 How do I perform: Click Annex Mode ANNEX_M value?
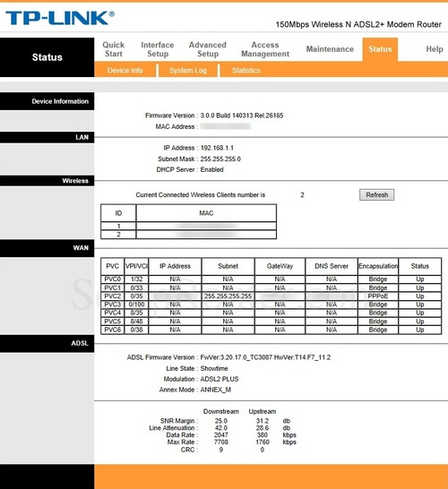pos(216,390)
